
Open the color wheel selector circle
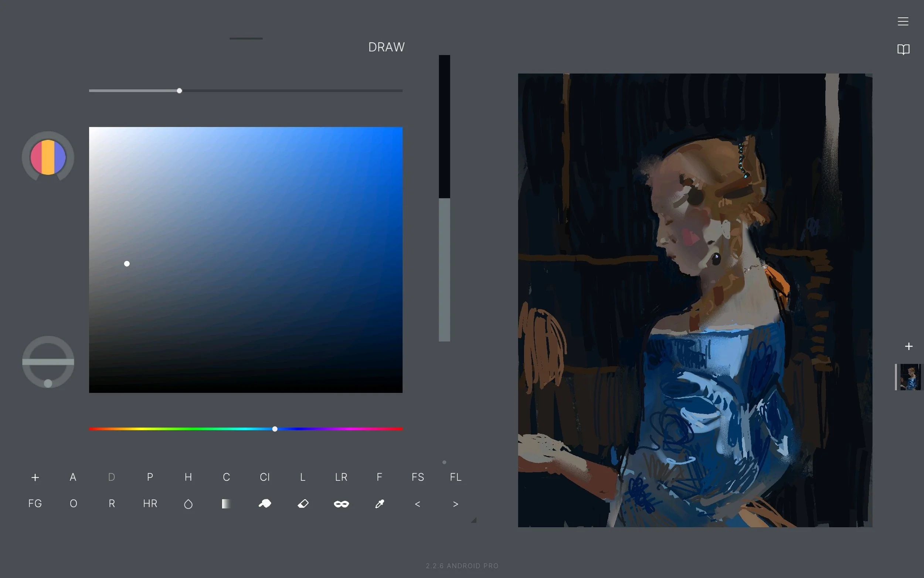tap(48, 157)
